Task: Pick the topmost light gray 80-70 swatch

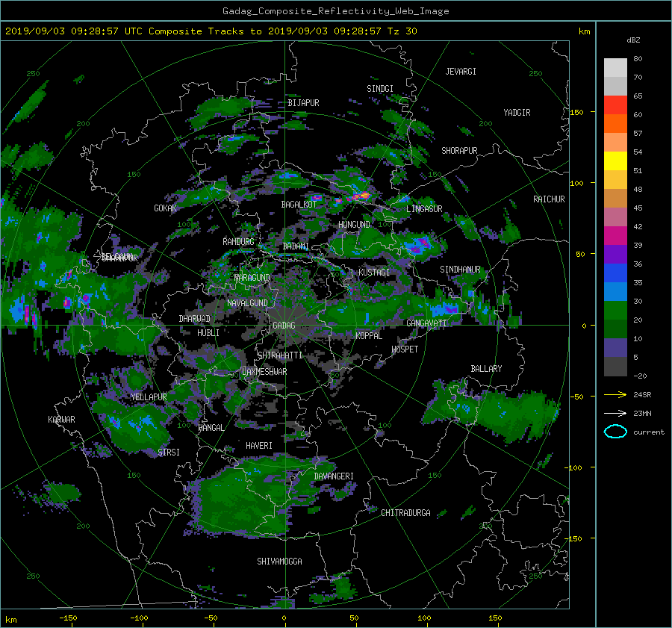Action: pos(615,67)
